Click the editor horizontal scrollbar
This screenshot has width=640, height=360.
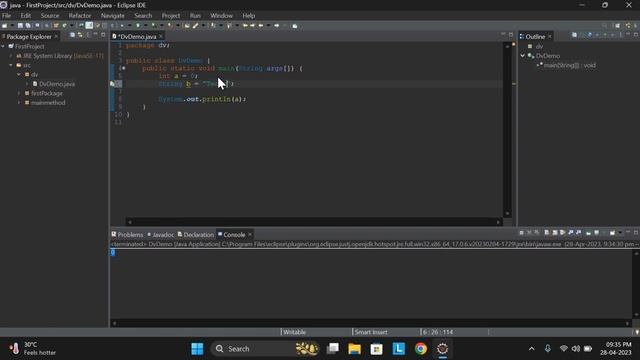tap(314, 222)
